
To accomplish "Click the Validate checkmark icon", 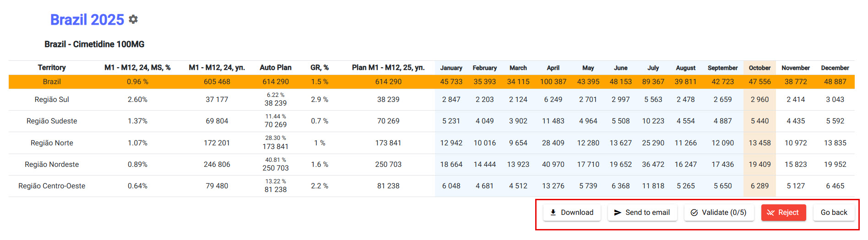I will [x=694, y=213].
